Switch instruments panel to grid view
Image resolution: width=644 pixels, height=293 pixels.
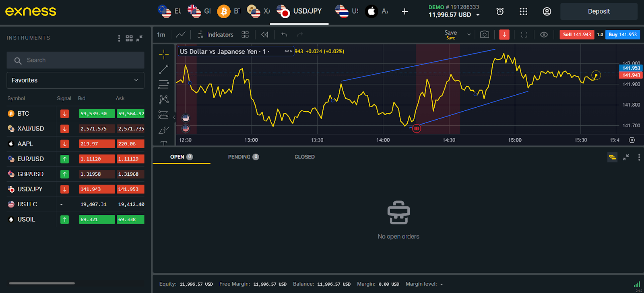(x=129, y=38)
